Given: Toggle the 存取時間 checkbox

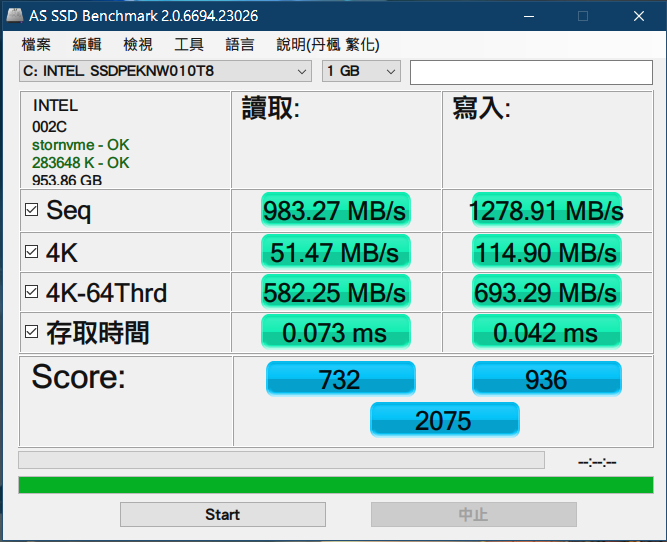Looking at the screenshot, I should click(31, 332).
